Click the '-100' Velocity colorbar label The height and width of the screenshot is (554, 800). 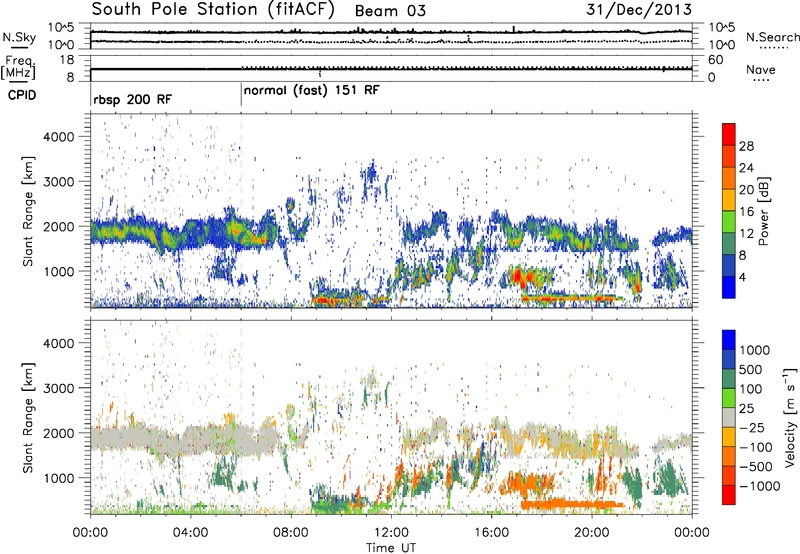point(756,447)
